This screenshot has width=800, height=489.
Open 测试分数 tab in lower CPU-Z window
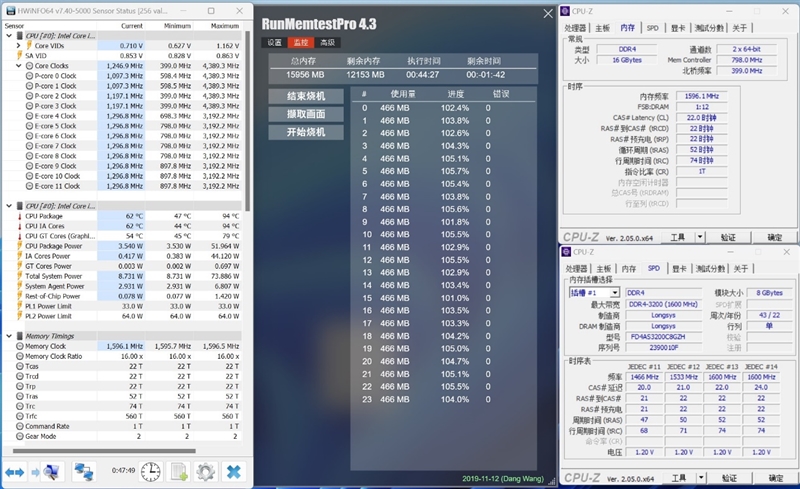point(710,269)
